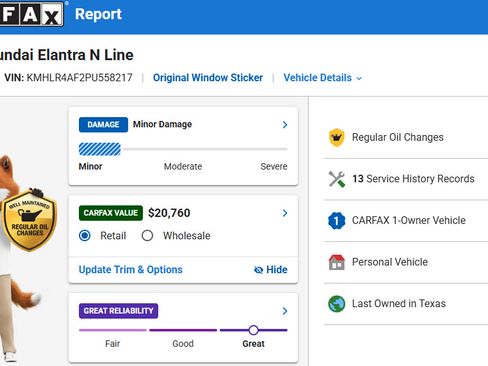The width and height of the screenshot is (488, 366).
Task: Click the Good segment of reliability scale
Action: tap(183, 330)
